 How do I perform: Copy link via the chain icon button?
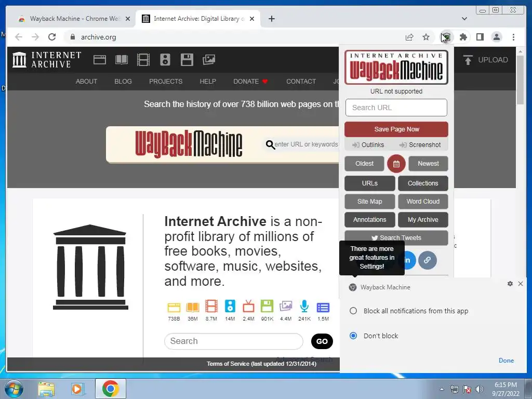coord(427,260)
